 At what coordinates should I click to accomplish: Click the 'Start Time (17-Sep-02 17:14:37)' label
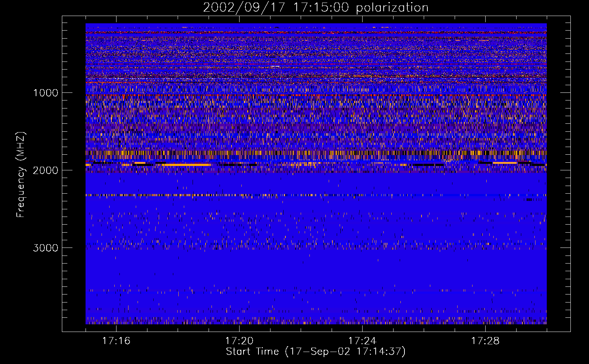point(316,352)
